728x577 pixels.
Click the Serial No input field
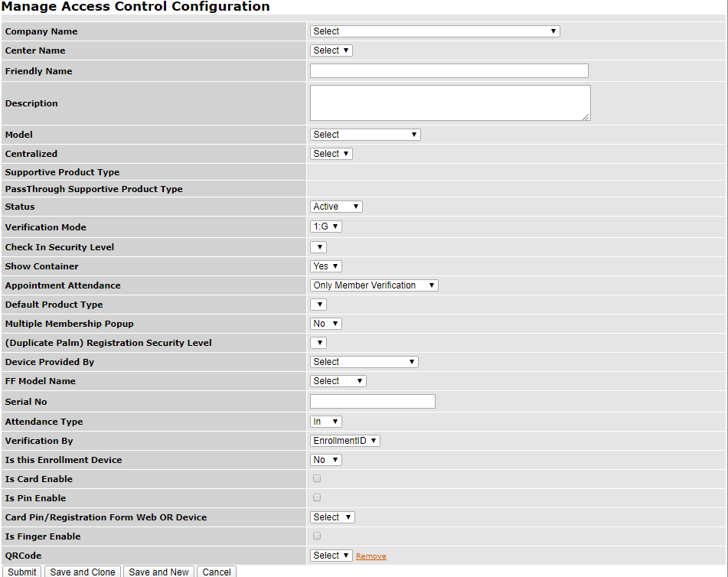point(372,402)
